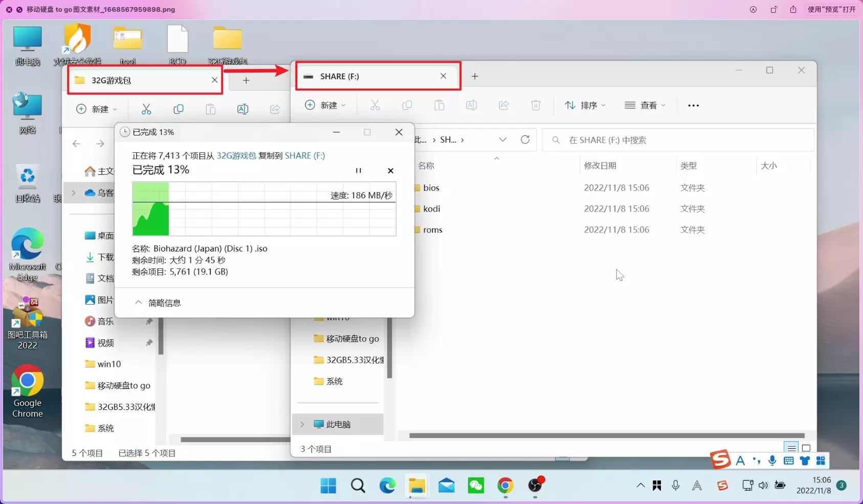Click the rename icon in the toolbar

(472, 105)
